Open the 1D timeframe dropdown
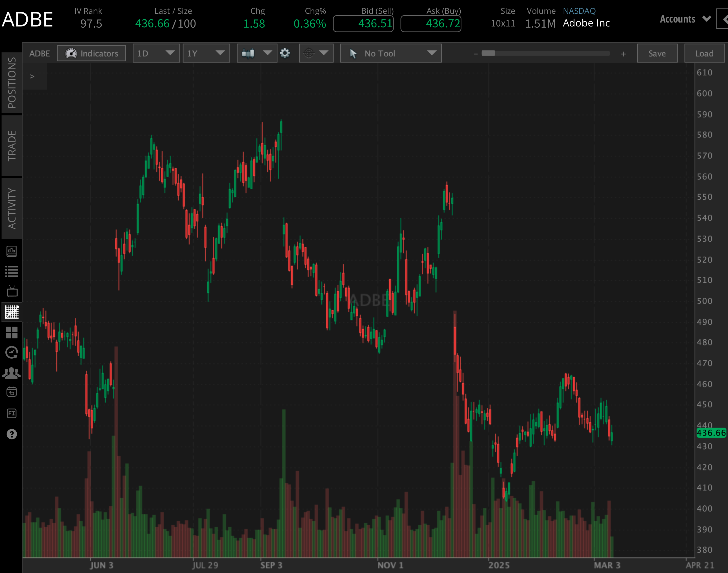The width and height of the screenshot is (728, 573). pos(156,53)
